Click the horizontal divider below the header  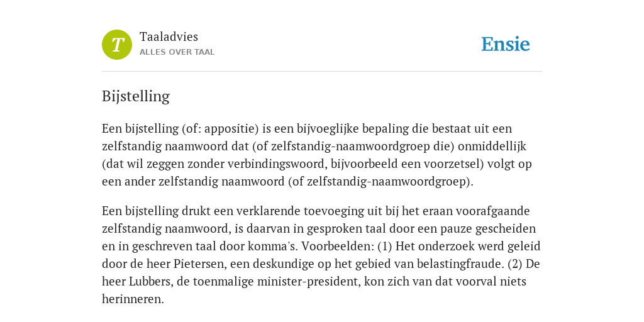click(x=322, y=72)
